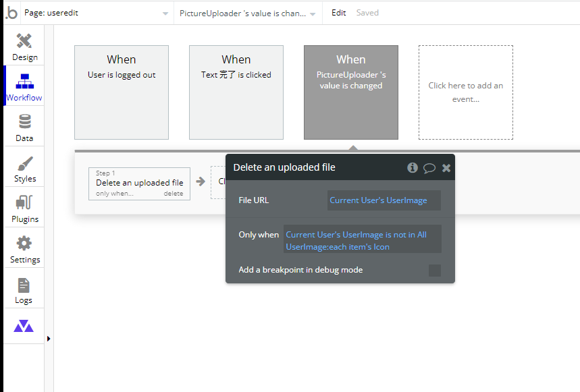Expand the sidebar with the black arrow
Screen dimensions: 580x392
[49, 339]
